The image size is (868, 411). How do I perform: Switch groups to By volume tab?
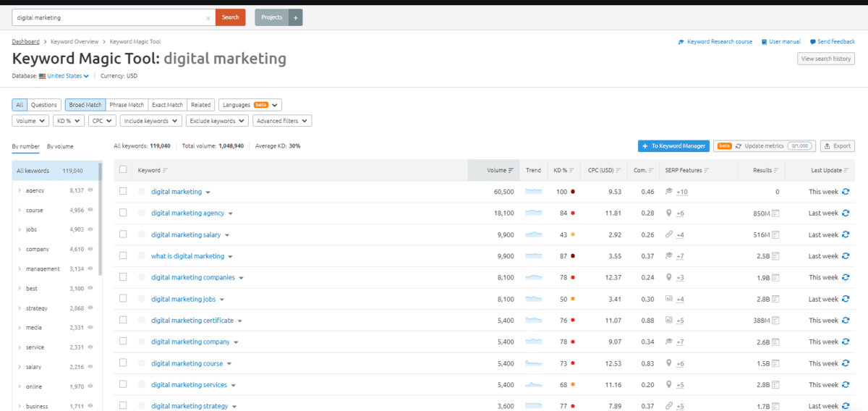60,146
